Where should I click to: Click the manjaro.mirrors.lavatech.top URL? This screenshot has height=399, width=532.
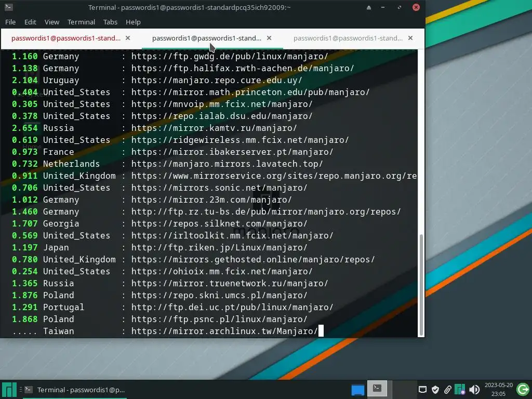pos(227,164)
